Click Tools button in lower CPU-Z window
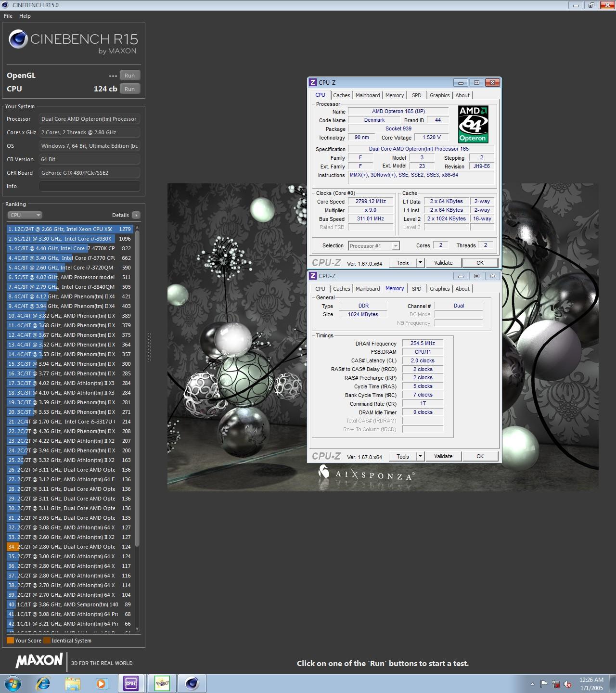Image resolution: width=616 pixels, height=693 pixels. pyautogui.click(x=403, y=456)
